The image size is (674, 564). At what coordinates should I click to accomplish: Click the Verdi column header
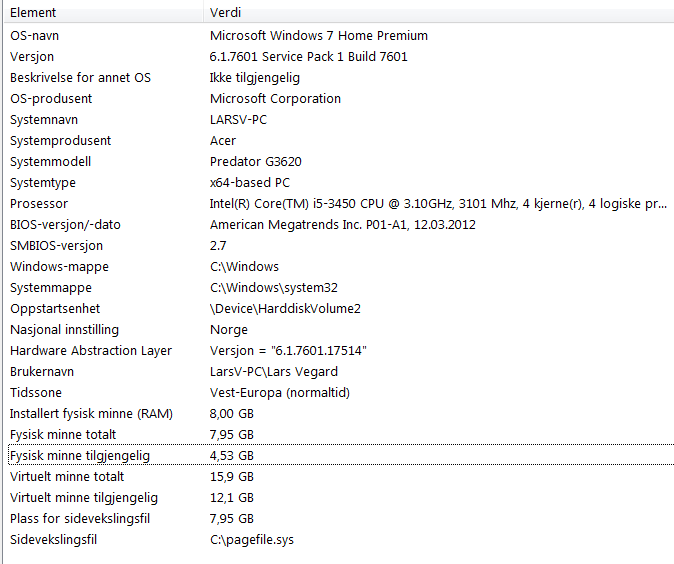point(225,13)
